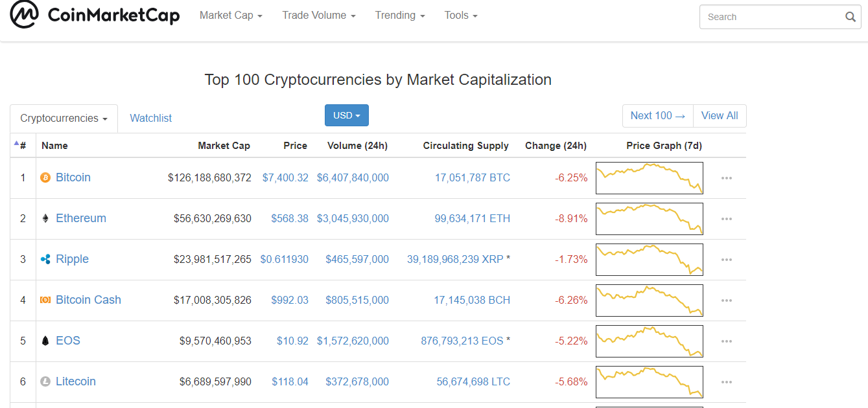Expand the Cryptocurrencies tab dropdown
Viewport: 868px width, 408px height.
64,119
